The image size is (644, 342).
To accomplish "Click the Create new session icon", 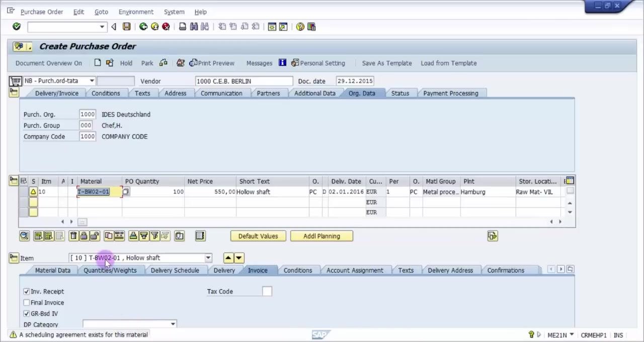I will (272, 27).
